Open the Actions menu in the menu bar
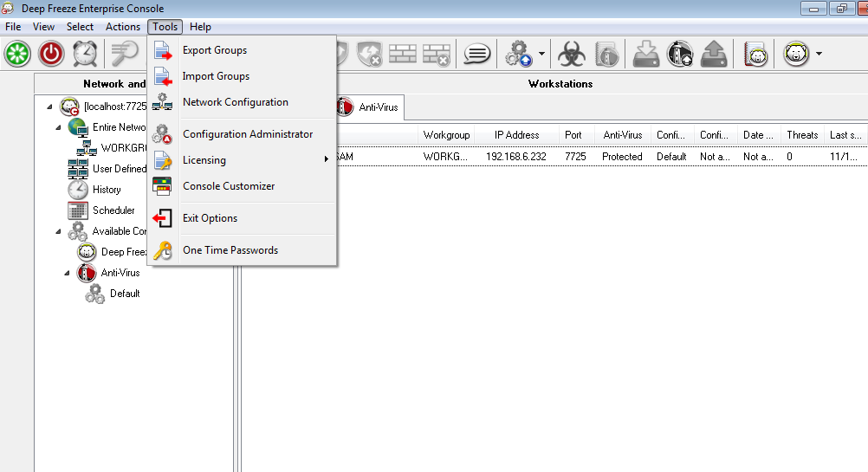868x472 pixels. point(123,27)
